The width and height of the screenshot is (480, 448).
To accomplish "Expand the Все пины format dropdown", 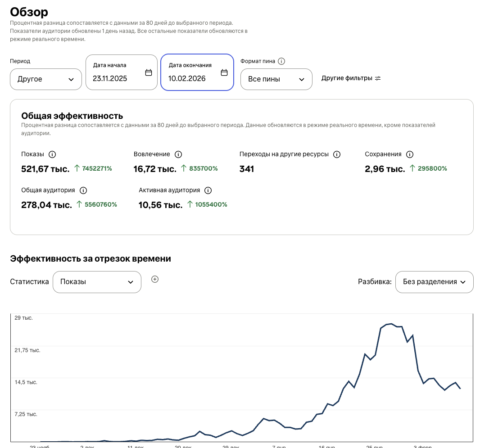I will coord(276,79).
